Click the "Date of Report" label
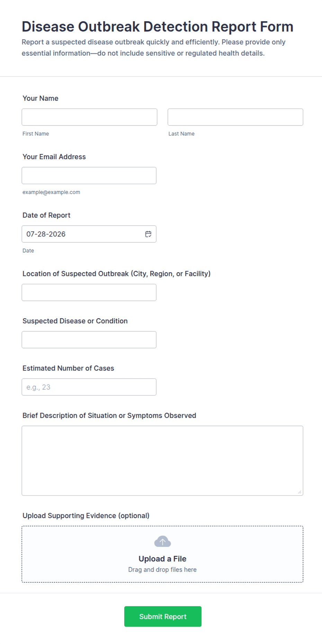This screenshot has width=322, height=644. click(46, 215)
